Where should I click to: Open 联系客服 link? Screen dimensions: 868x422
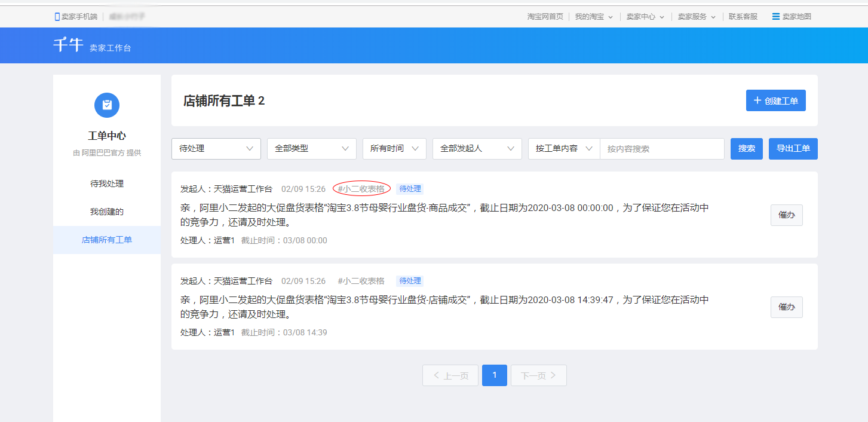[x=743, y=17]
